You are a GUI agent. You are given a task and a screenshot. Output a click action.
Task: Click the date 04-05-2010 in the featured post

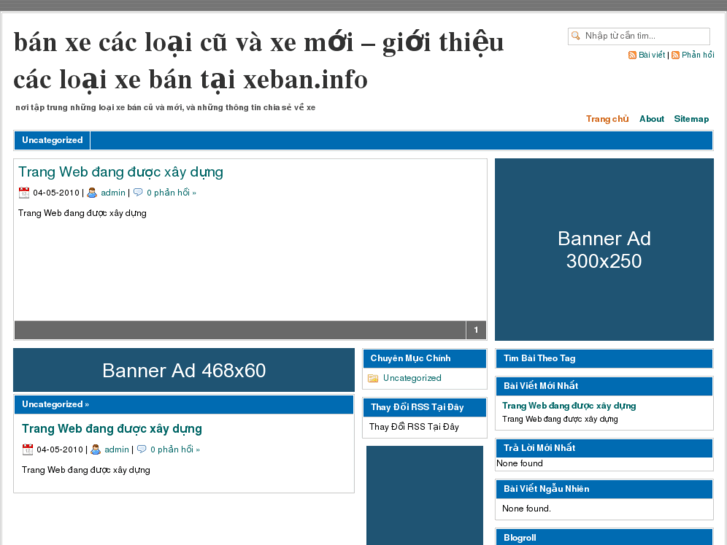pos(56,192)
